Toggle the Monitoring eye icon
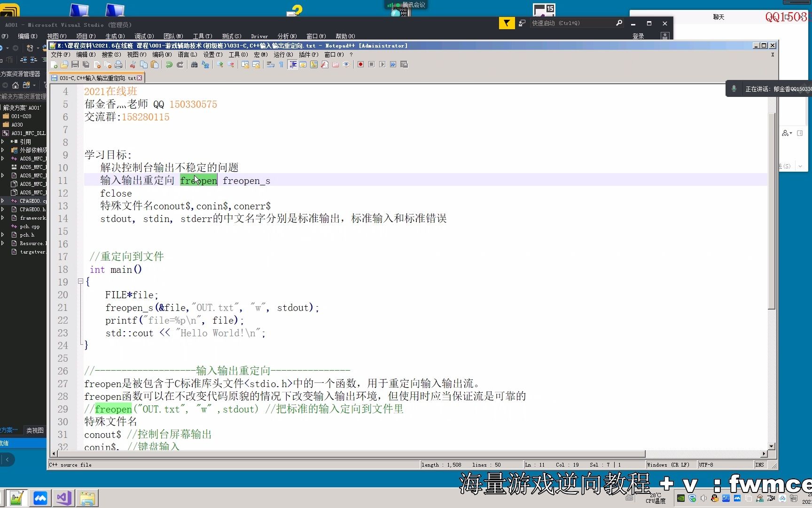The width and height of the screenshot is (812, 508). (x=347, y=64)
